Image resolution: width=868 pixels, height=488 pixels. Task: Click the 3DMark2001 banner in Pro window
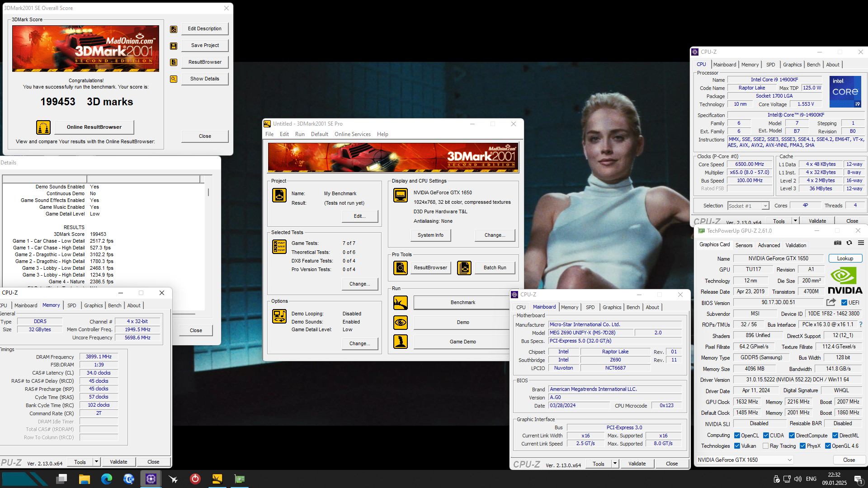(x=393, y=158)
